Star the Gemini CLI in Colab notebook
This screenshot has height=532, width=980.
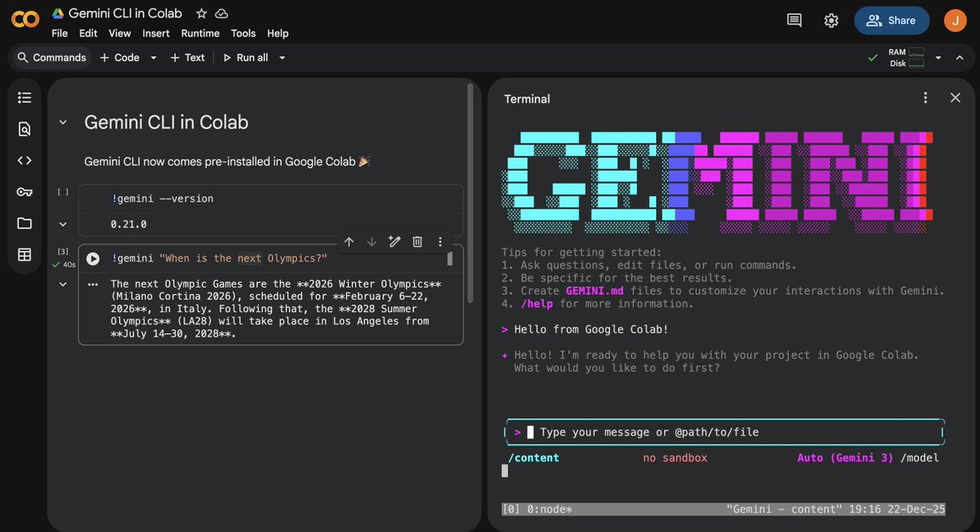[202, 13]
